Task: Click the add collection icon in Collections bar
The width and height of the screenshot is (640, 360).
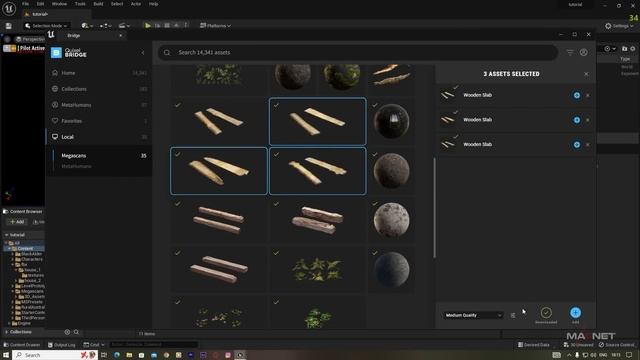Action: [x=67, y=332]
